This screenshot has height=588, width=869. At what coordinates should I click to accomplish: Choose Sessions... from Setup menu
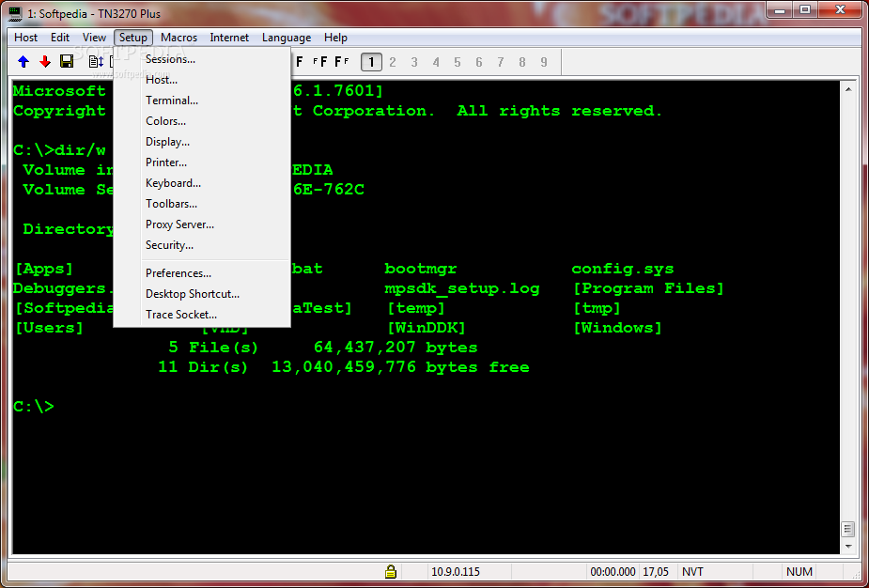202,59
